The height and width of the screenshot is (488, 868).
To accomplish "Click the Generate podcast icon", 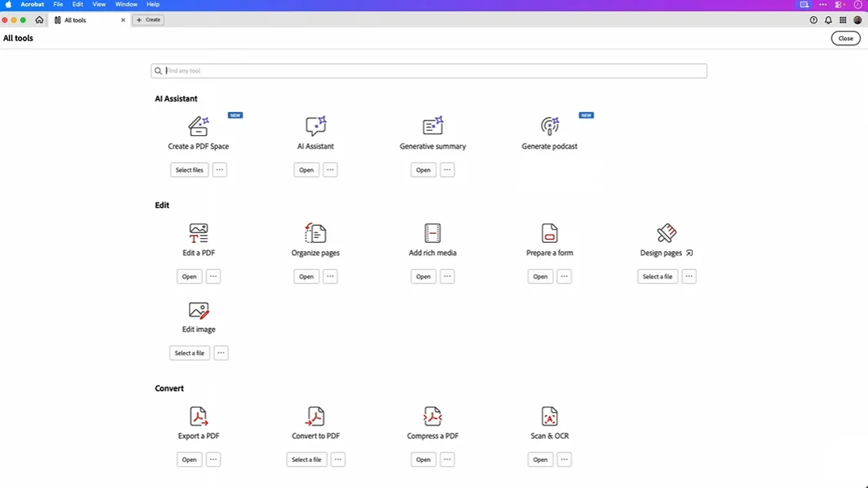I will tap(550, 126).
